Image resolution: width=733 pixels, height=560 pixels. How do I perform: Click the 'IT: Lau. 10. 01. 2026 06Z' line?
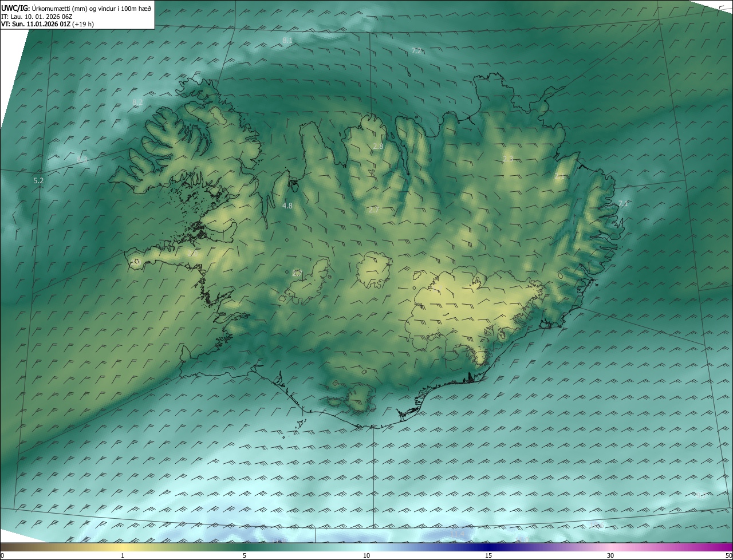click(37, 17)
